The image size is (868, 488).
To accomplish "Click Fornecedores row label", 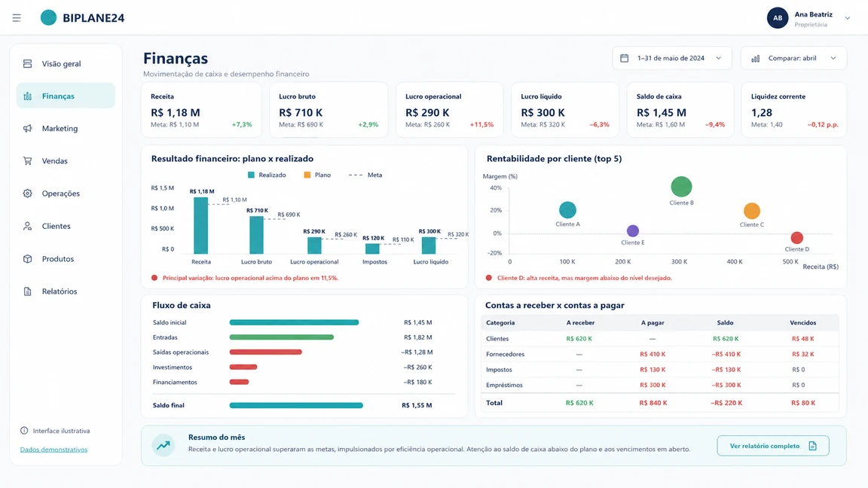I will tap(505, 354).
